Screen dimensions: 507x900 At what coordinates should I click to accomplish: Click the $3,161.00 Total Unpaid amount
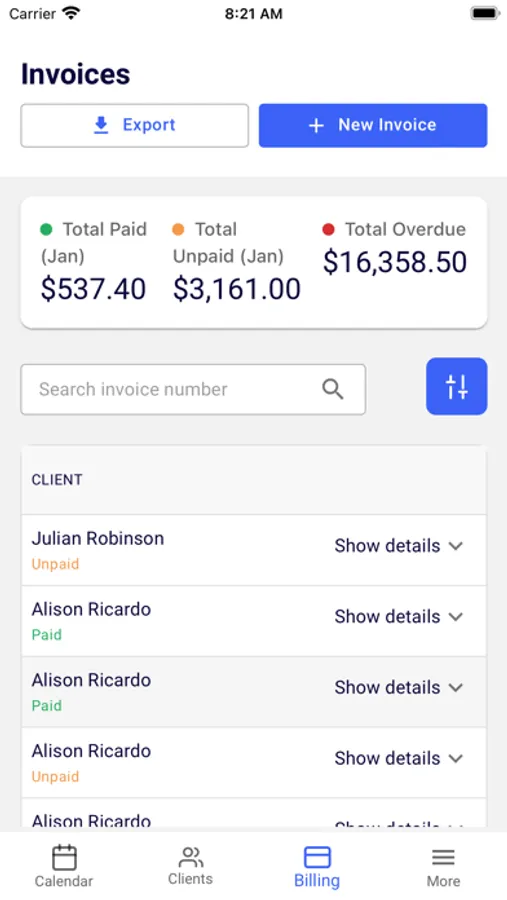(237, 289)
